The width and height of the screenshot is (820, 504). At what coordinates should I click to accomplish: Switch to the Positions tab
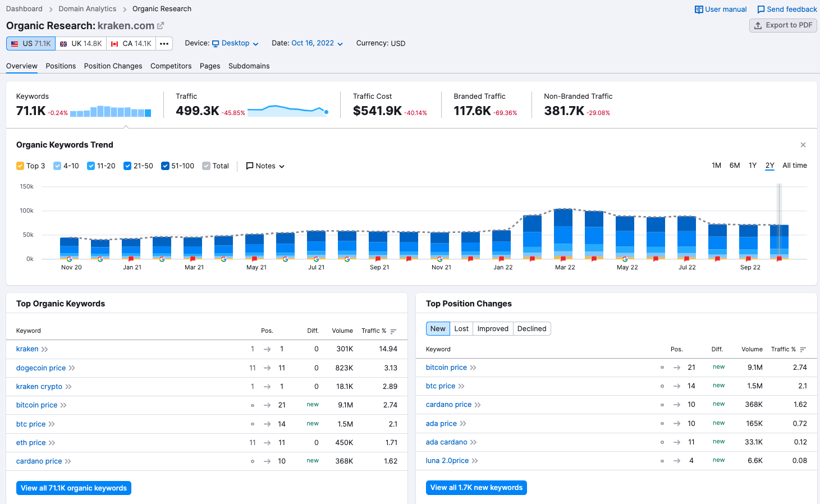tap(61, 66)
